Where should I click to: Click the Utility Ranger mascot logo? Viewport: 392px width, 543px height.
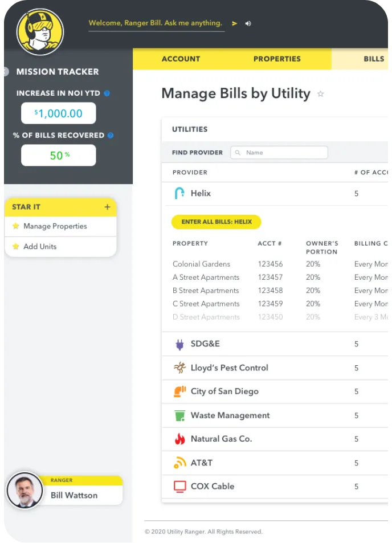tap(40, 32)
